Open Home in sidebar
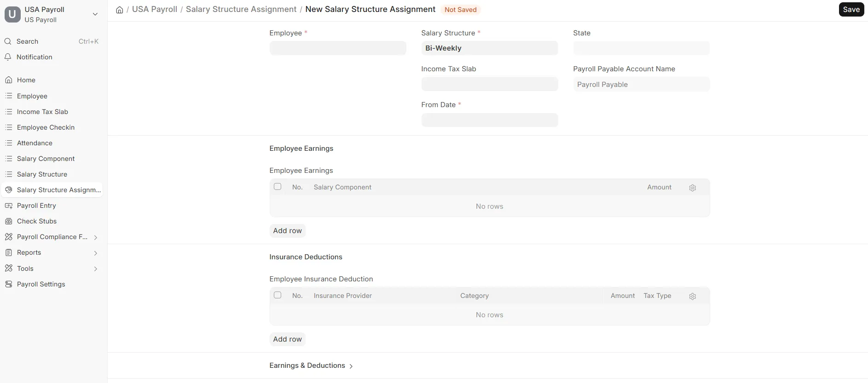Image resolution: width=868 pixels, height=383 pixels. tap(52, 80)
